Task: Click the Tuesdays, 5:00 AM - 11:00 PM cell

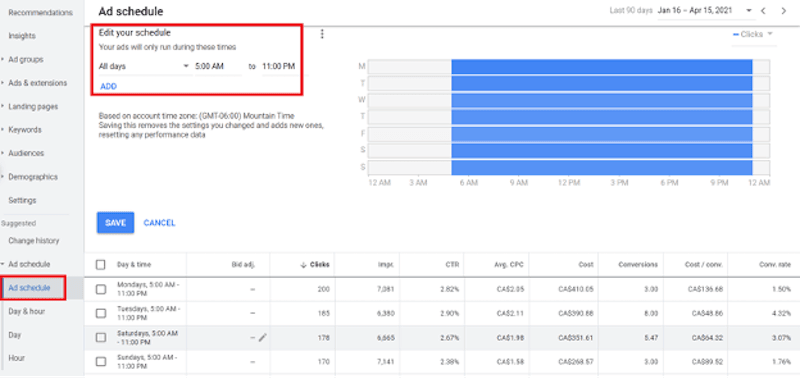Action: pos(148,313)
